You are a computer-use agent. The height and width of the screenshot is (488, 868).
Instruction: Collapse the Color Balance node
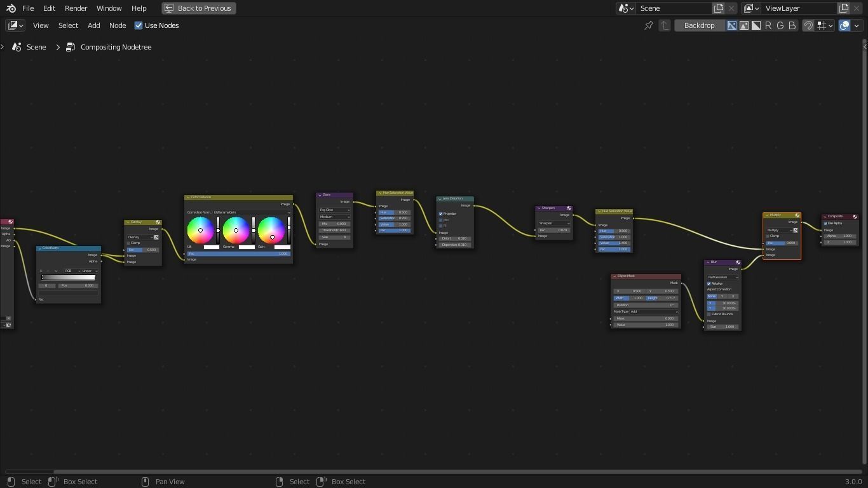(188, 197)
